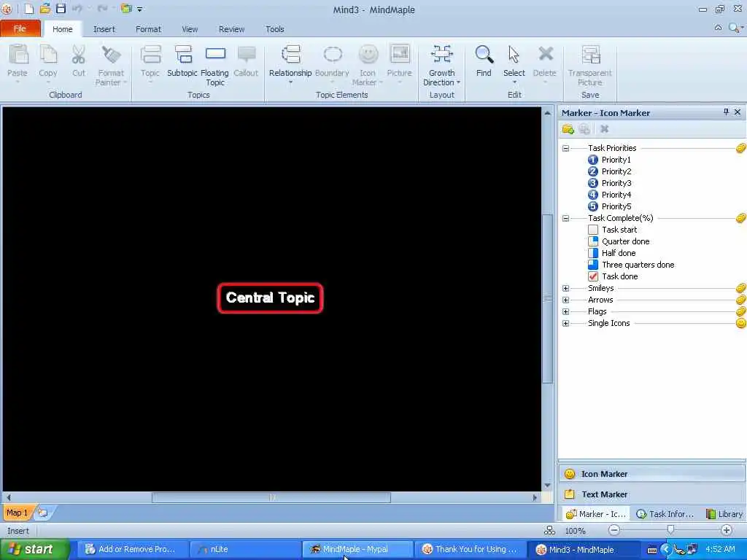Switch to the Library panel tab
Screen dimensions: 747x560
click(x=724, y=514)
